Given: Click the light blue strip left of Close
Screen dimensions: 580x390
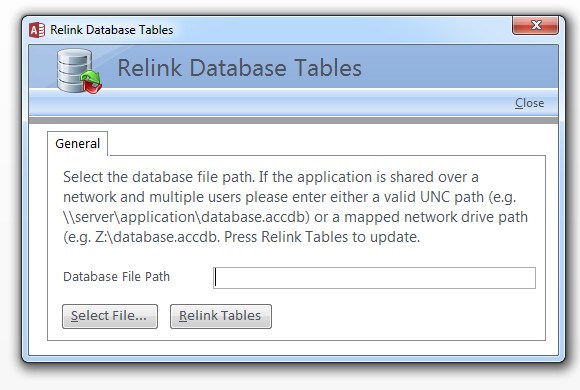Looking at the screenshot, I should point(270,103).
